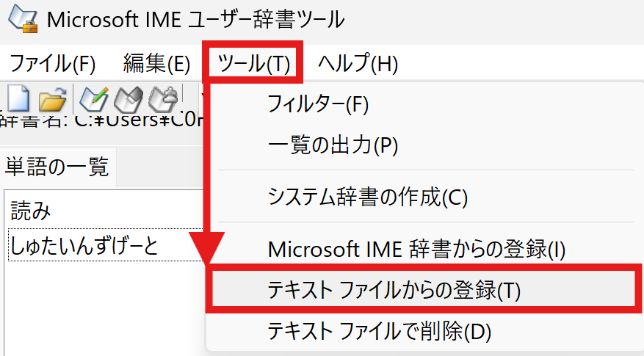Click the new dictionary blank page icon
The width and height of the screenshot is (644, 356).
[x=18, y=99]
